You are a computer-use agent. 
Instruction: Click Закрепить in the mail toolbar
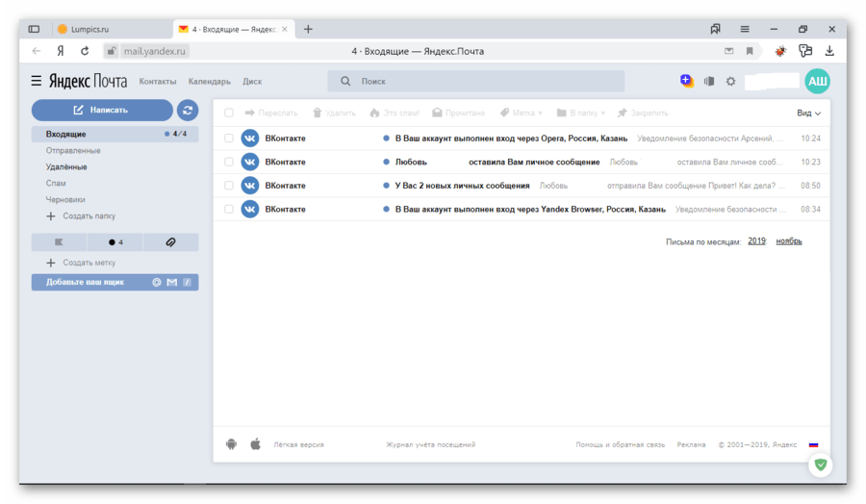(643, 113)
